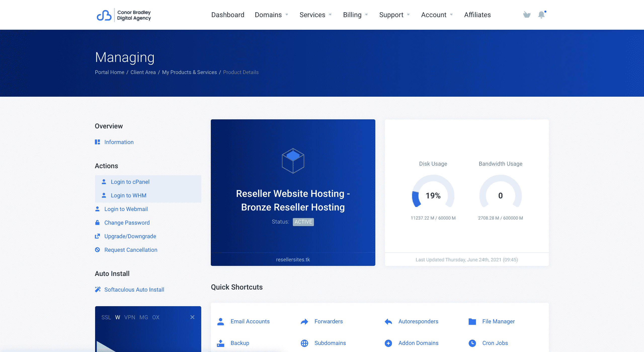Click the File Manager folder icon
The width and height of the screenshot is (644, 352).
pyautogui.click(x=472, y=322)
